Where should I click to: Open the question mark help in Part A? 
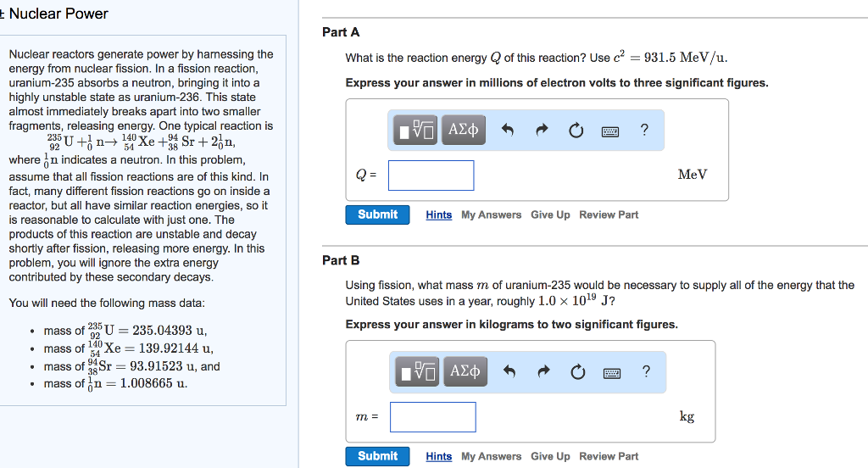[644, 130]
